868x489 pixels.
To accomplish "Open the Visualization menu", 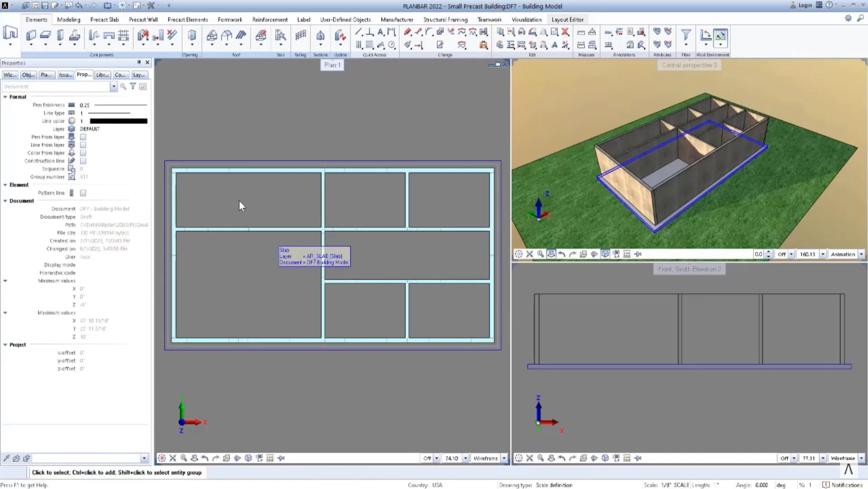I will tap(526, 19).
